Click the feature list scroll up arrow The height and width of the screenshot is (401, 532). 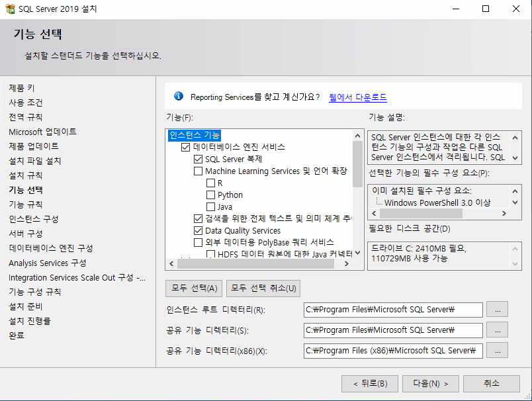point(357,136)
